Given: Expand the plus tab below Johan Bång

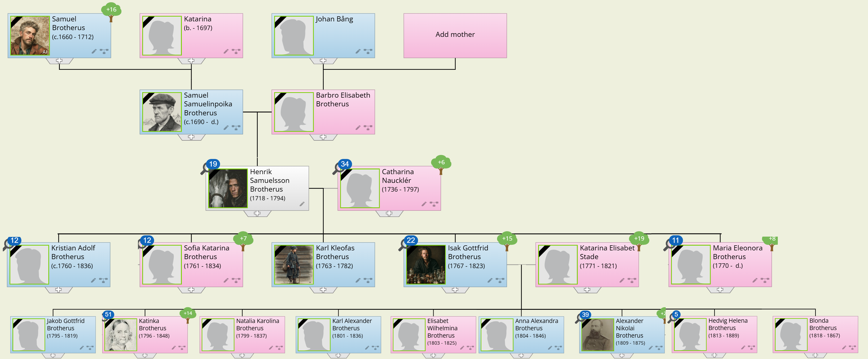Looking at the screenshot, I should [x=323, y=61].
